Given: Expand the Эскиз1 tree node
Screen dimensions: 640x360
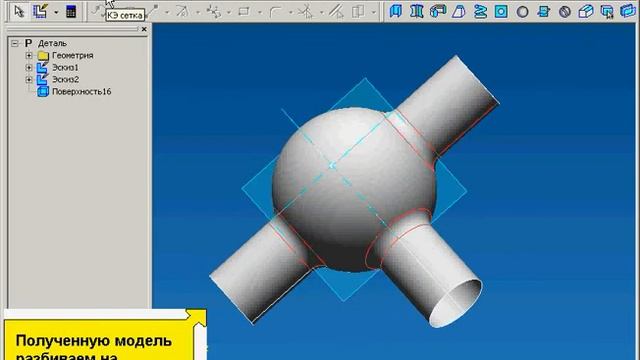Looking at the screenshot, I should 29,67.
